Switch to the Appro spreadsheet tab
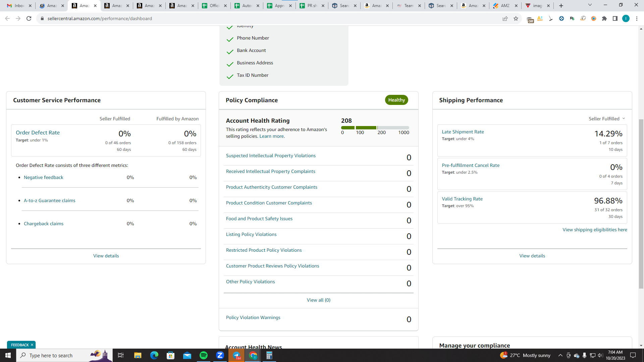Image resolution: width=644 pixels, height=362 pixels. [280, 6]
